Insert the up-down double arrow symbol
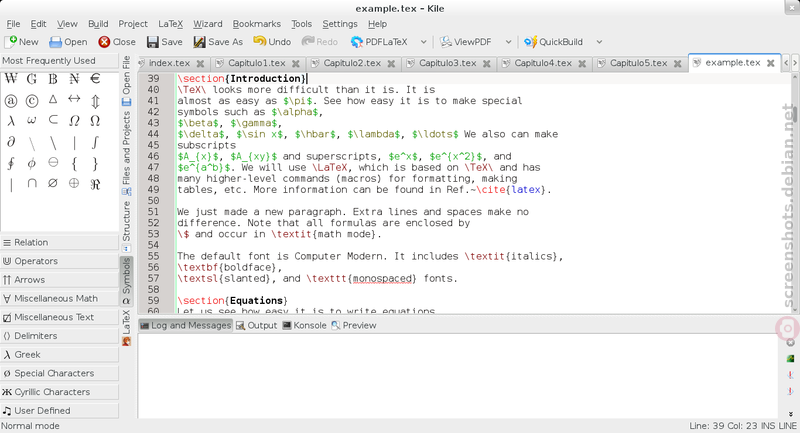 point(95,101)
